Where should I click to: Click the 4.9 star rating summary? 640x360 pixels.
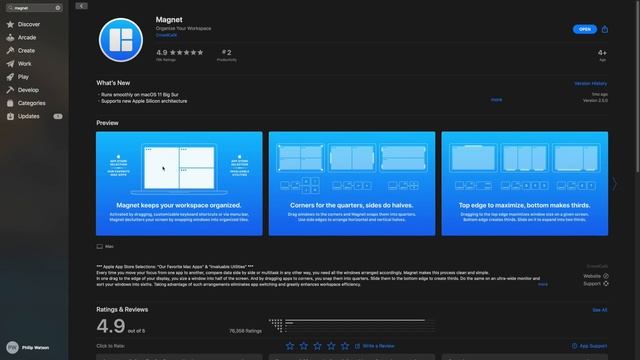coord(180,55)
